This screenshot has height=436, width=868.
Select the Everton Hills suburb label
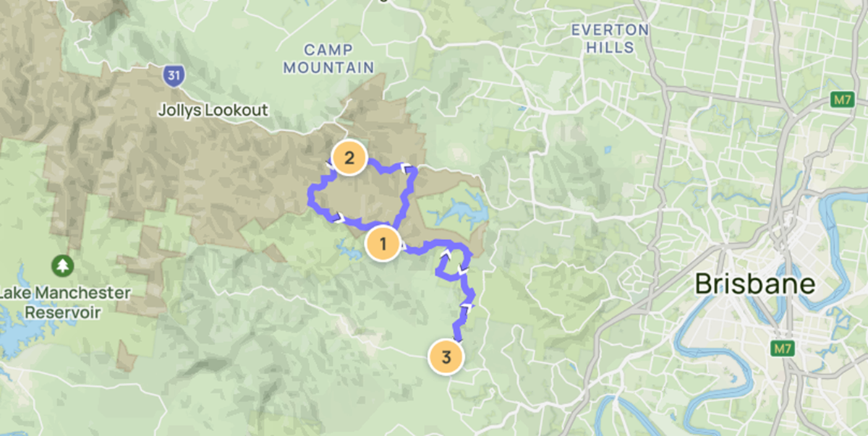[610, 39]
